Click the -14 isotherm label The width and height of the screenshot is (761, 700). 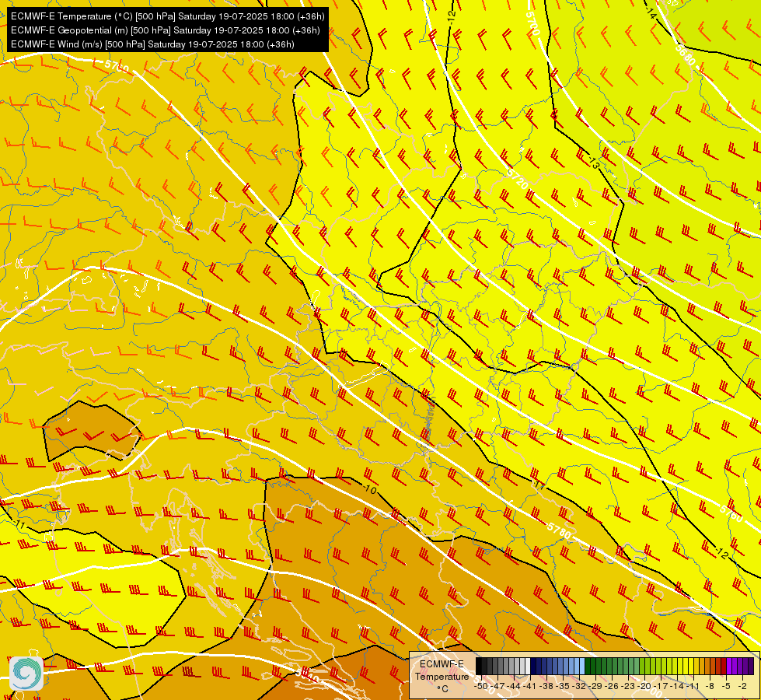(650, 13)
